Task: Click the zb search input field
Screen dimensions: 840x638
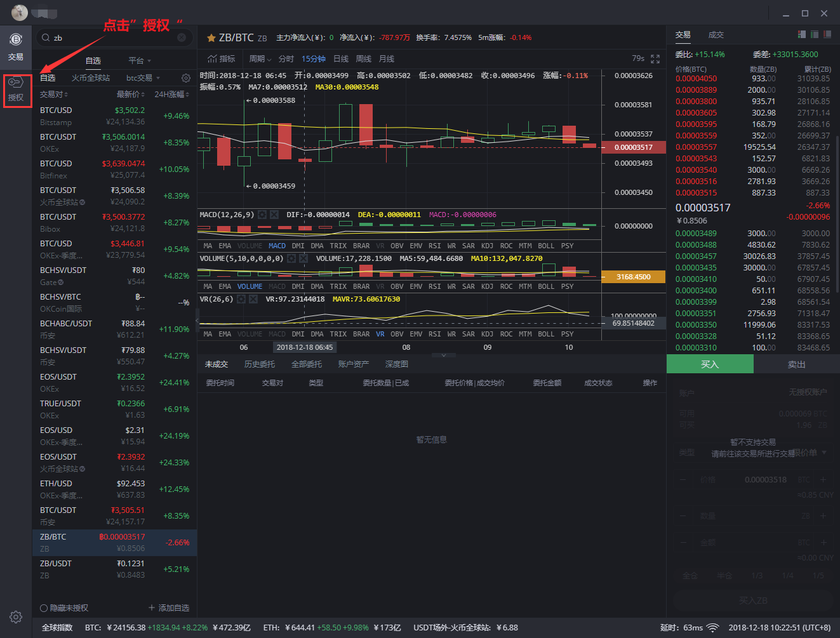Action: tap(114, 37)
